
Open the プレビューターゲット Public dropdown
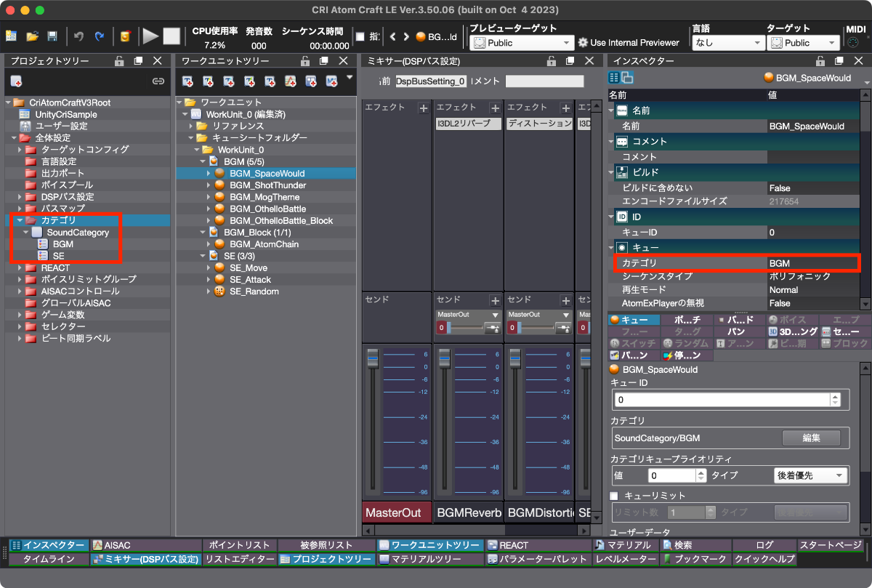coord(522,43)
